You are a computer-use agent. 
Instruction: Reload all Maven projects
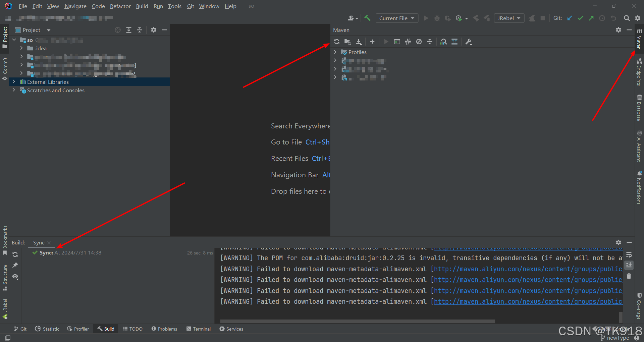[x=337, y=42]
